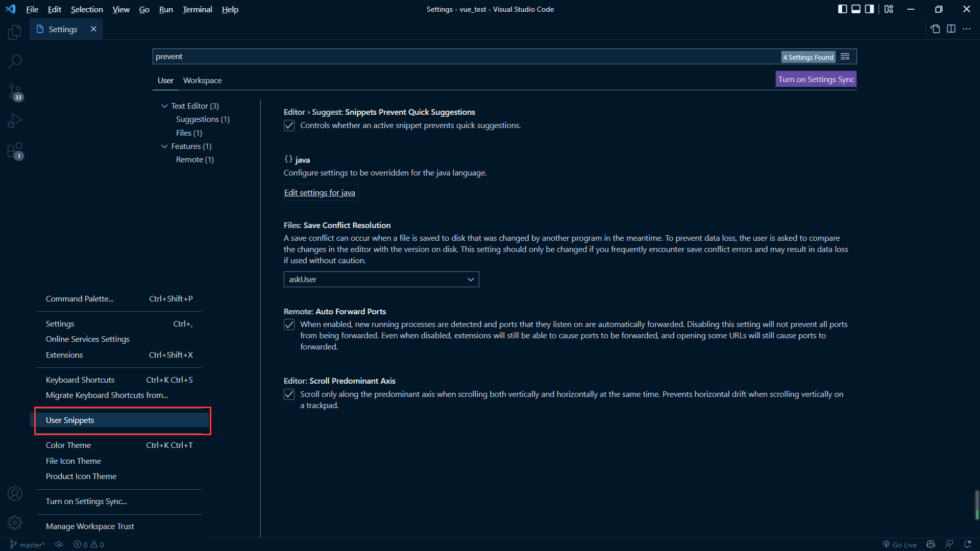Open the Terminal menu

[197, 9]
